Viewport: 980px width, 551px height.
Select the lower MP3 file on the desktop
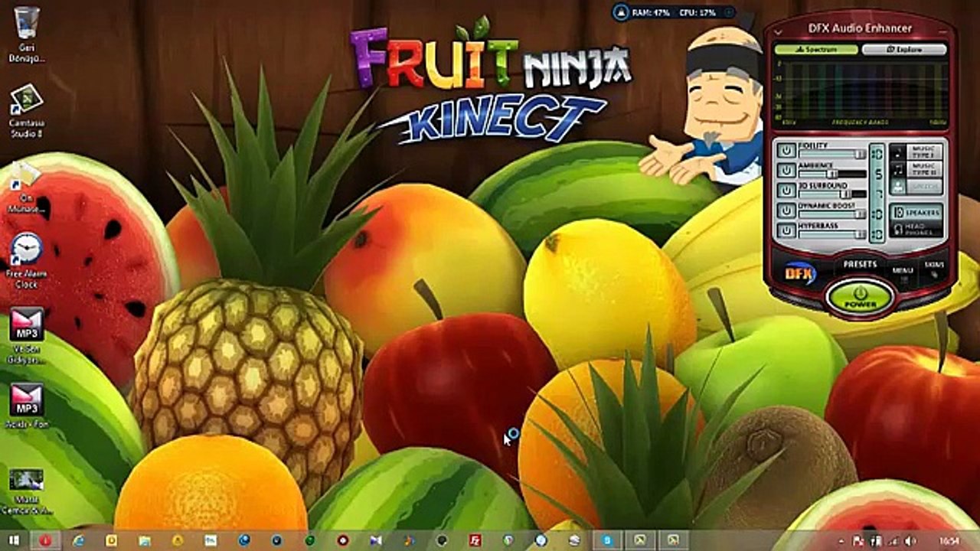[x=27, y=406]
